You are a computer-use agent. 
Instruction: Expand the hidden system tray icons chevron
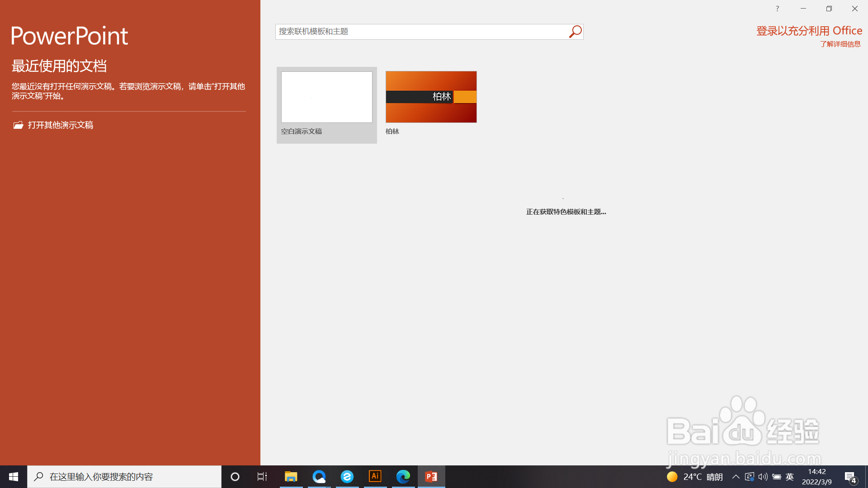pos(736,477)
